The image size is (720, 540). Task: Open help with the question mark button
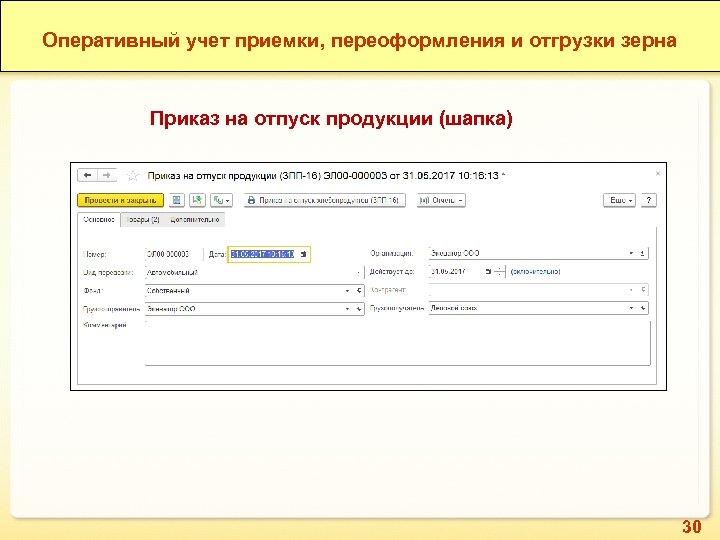648,200
